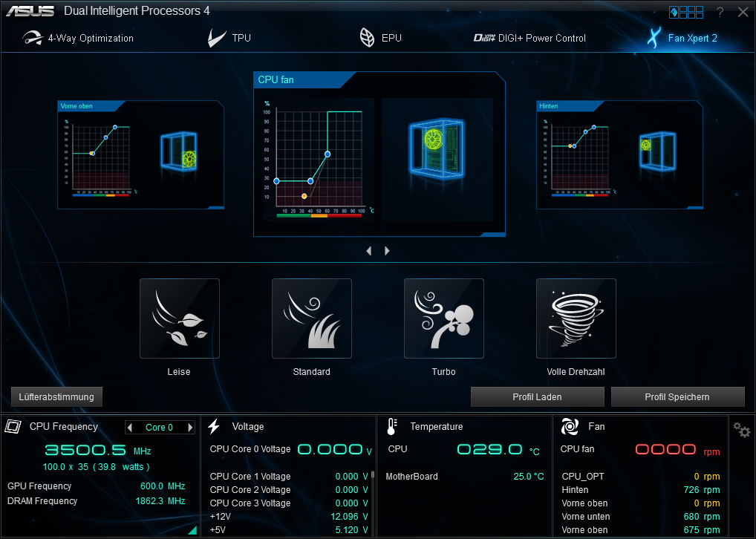Click the CPU_OPT 0 rpm row
Image resolution: width=756 pixels, height=539 pixels.
pyautogui.click(x=641, y=477)
